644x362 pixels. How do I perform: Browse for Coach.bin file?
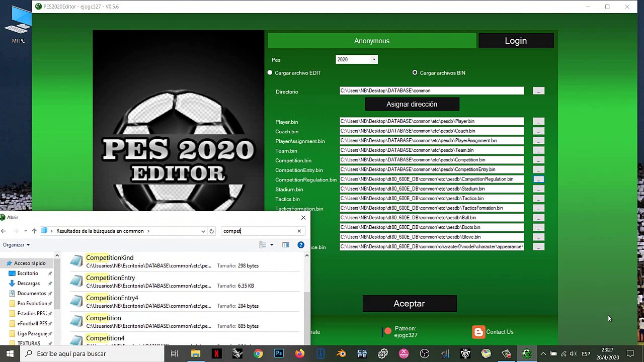[x=538, y=131]
